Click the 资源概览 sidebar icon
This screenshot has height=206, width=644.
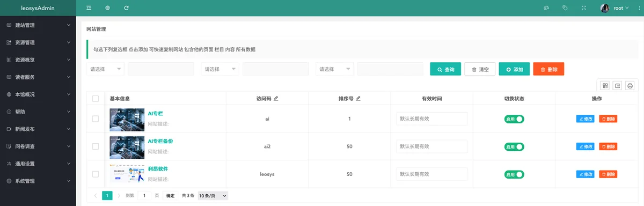coord(9,60)
